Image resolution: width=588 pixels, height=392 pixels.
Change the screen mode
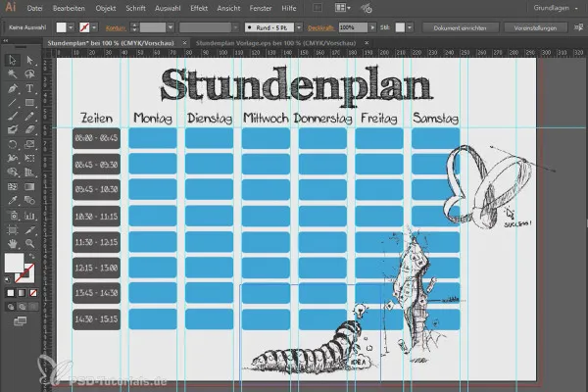coord(20,321)
